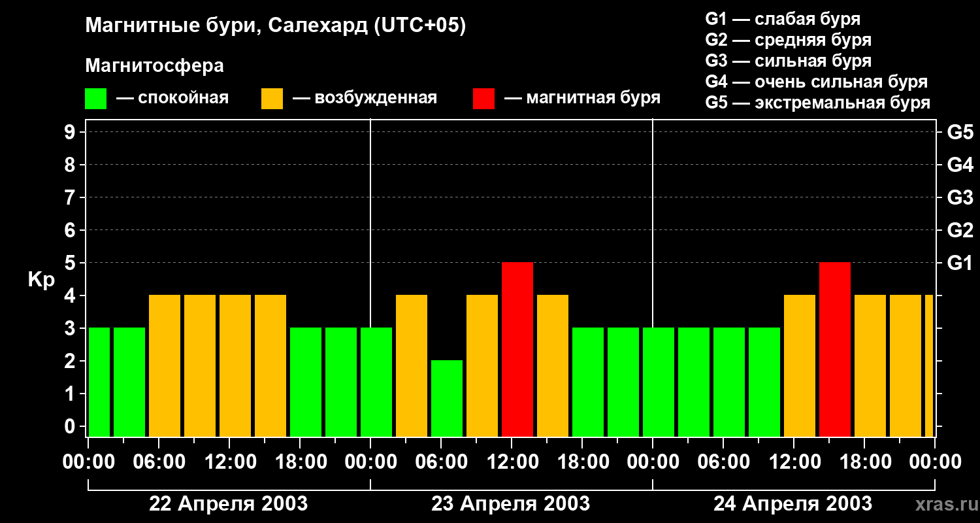
Task: Click the orange 'возбужденная' legend swatch
Action: tap(272, 99)
